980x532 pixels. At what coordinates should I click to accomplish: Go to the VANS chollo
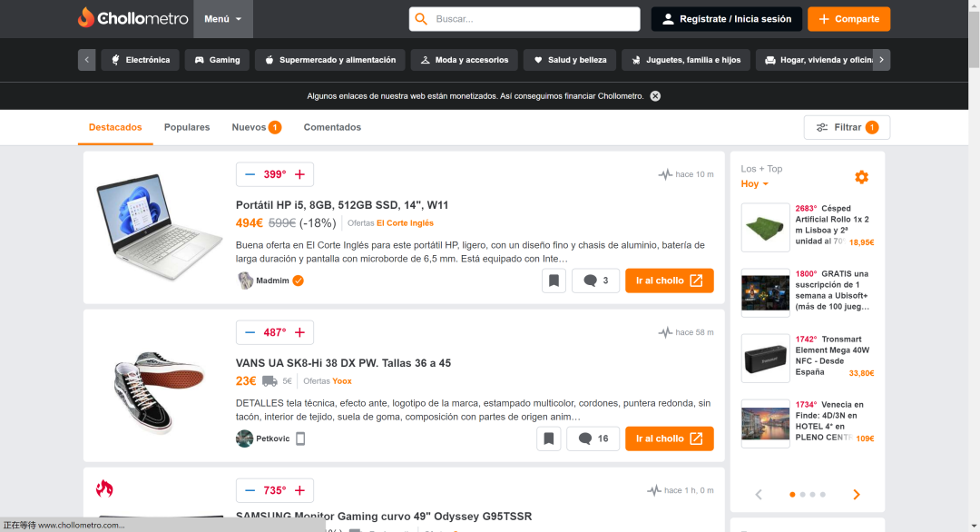coord(670,438)
